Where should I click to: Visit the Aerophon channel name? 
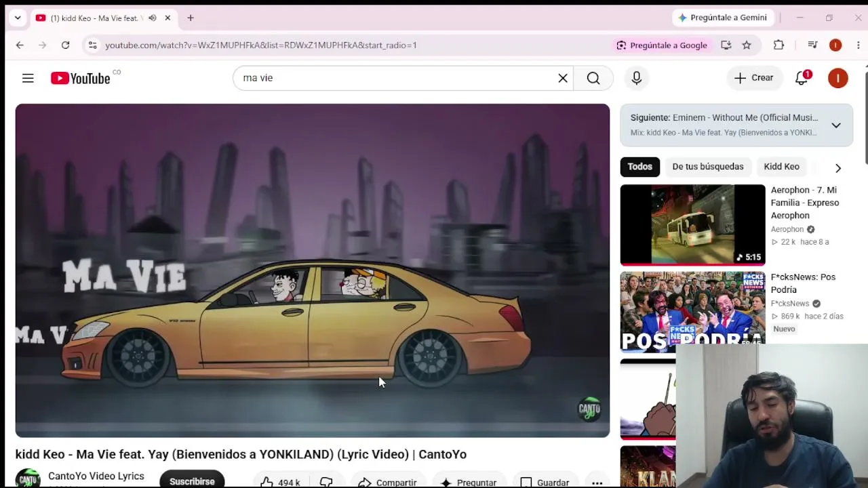coord(787,230)
